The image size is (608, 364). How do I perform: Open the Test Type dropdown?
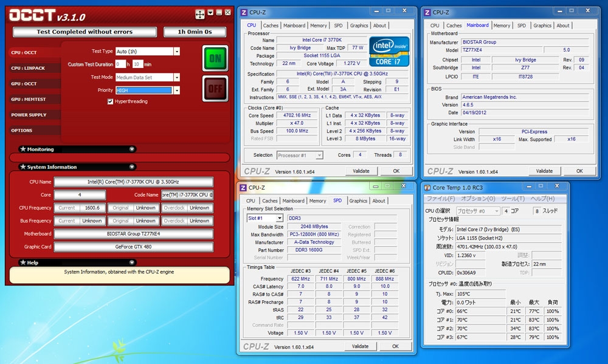[x=176, y=52]
